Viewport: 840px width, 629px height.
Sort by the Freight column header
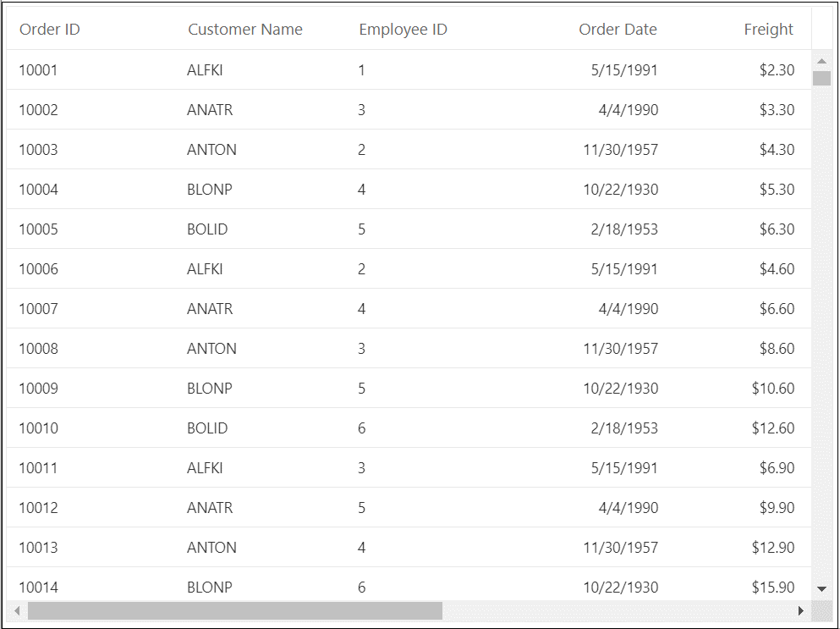click(x=768, y=30)
